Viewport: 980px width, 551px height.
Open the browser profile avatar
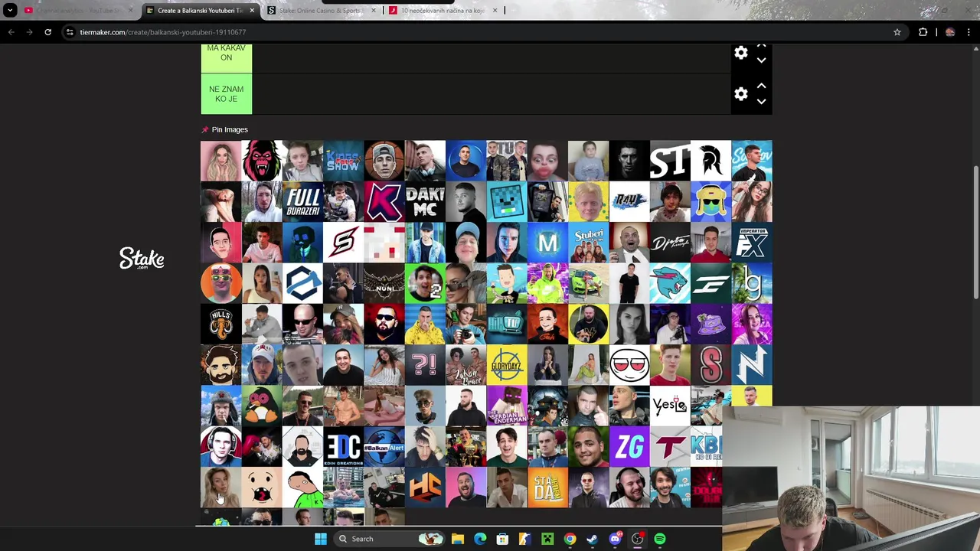(950, 32)
